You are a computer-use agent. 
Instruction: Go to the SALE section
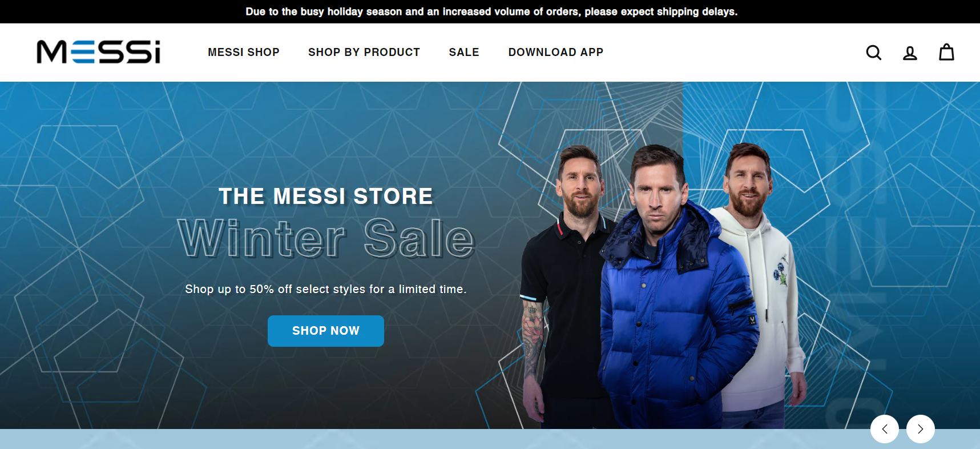tap(464, 52)
